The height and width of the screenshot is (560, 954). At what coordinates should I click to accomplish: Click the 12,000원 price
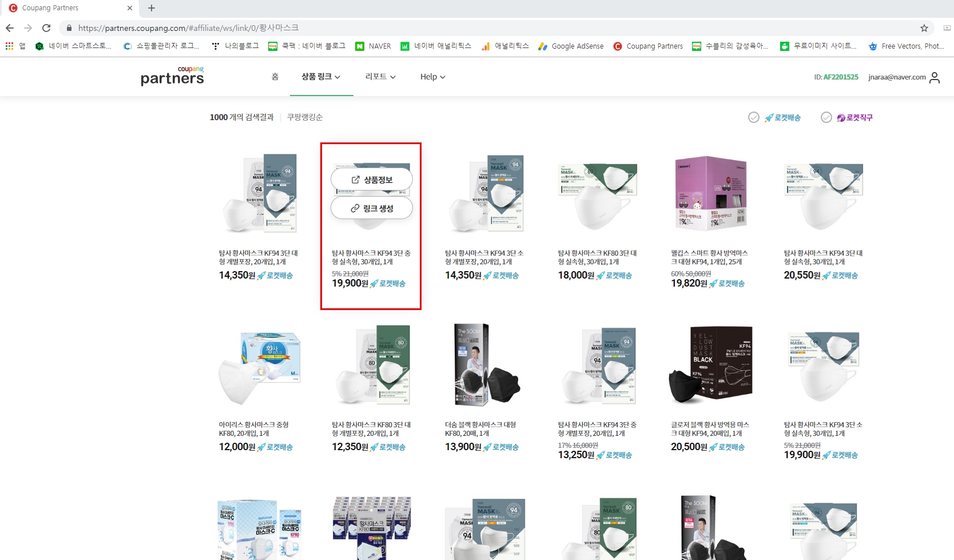(x=237, y=447)
